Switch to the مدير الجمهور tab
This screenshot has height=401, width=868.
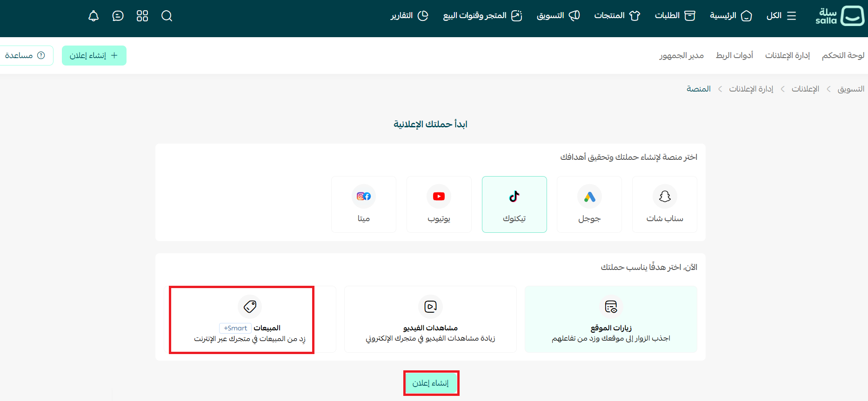coord(681,55)
